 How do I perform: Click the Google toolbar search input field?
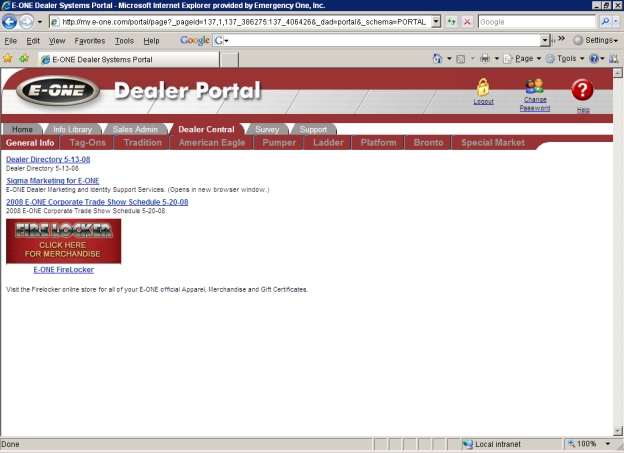coord(384,40)
